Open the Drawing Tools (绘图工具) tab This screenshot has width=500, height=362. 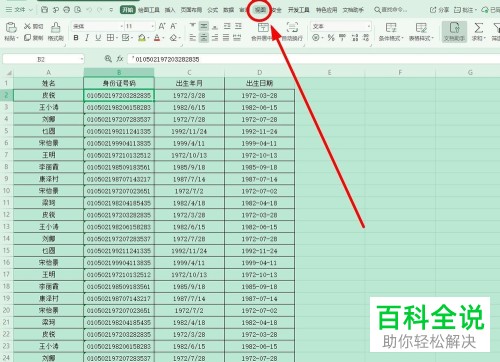coord(149,10)
